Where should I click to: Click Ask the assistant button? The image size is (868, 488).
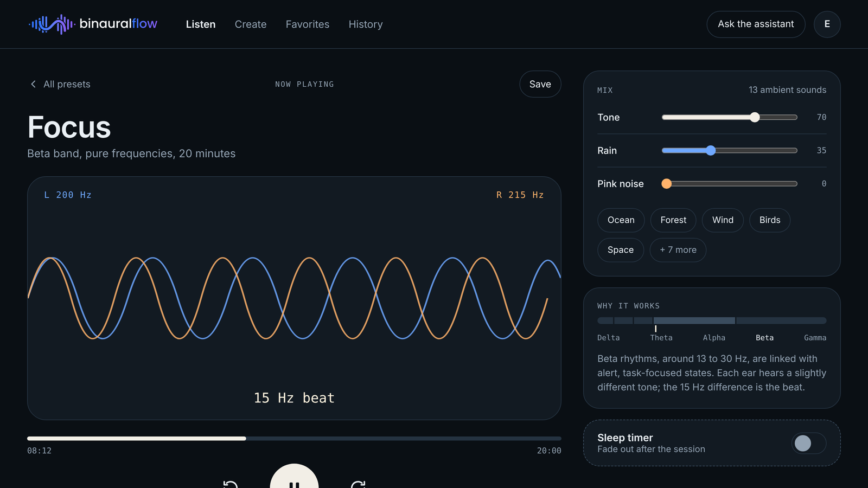pyautogui.click(x=756, y=24)
